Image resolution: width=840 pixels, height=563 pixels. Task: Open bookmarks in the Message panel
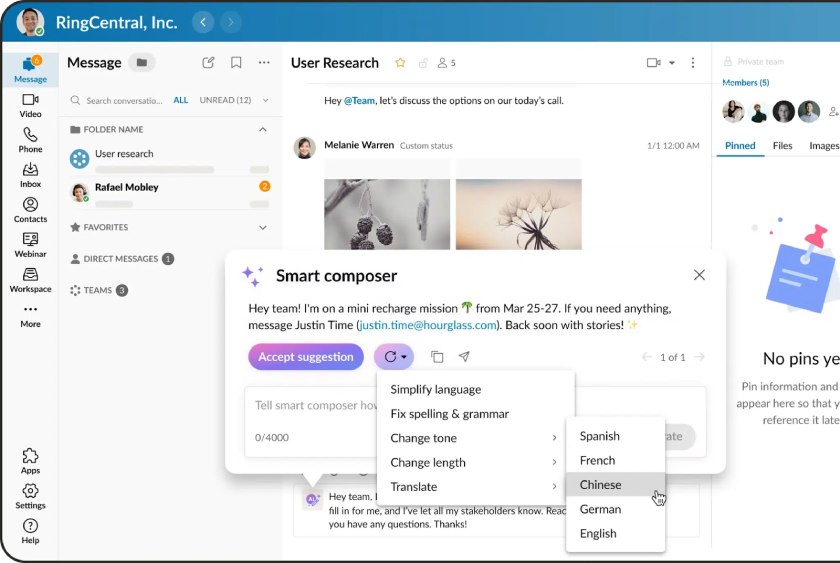(x=236, y=63)
